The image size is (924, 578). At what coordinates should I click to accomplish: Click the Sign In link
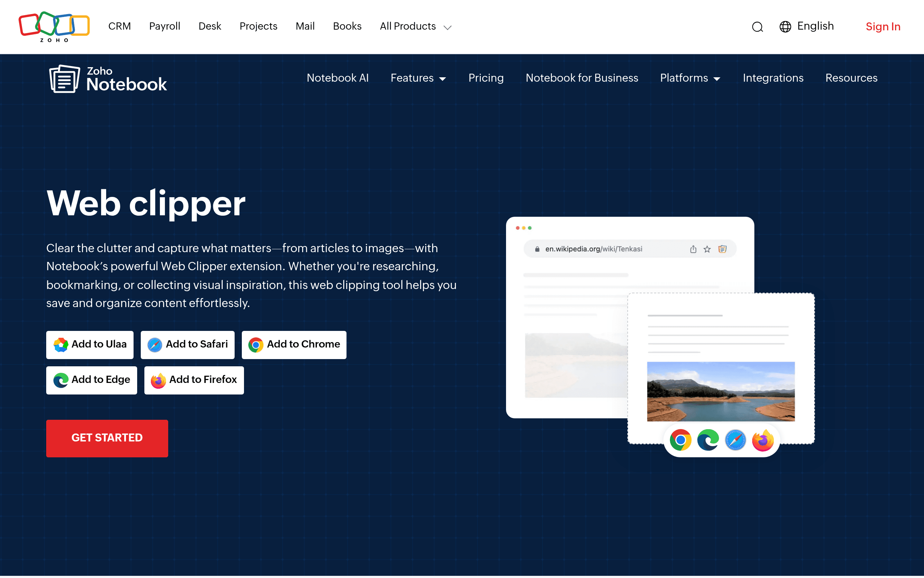pos(883,27)
